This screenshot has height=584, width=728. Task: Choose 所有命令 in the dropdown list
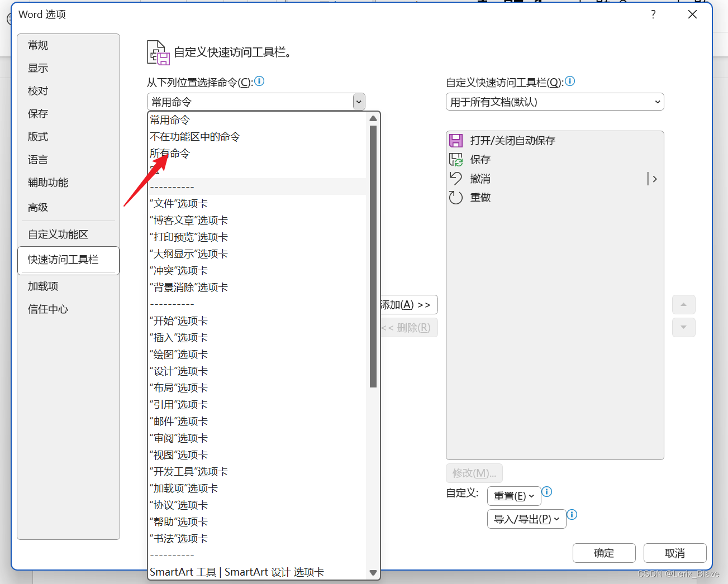click(258, 154)
